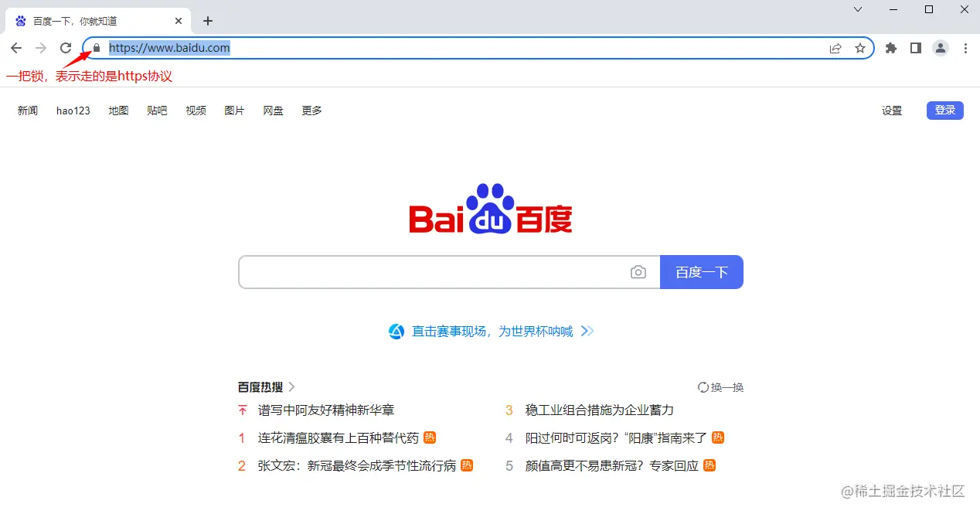Click the Baidu logo

coord(491,209)
